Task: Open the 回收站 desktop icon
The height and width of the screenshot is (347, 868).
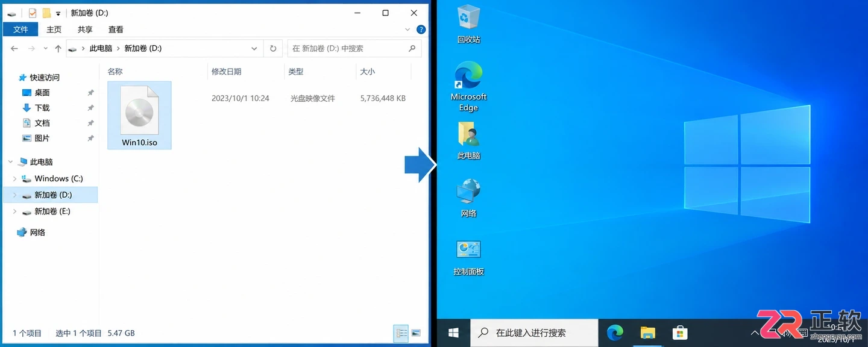Action: point(468,24)
